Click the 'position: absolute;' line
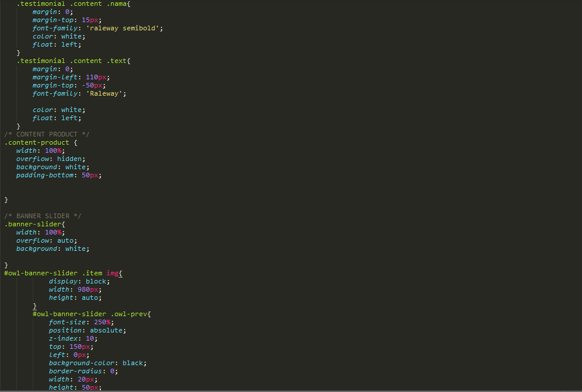582x392 pixels. coord(87,330)
